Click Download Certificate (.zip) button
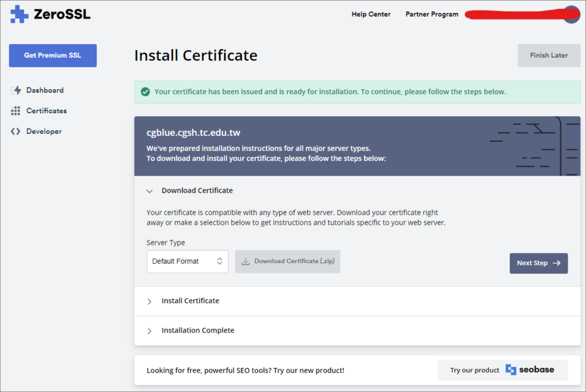 pyautogui.click(x=287, y=262)
